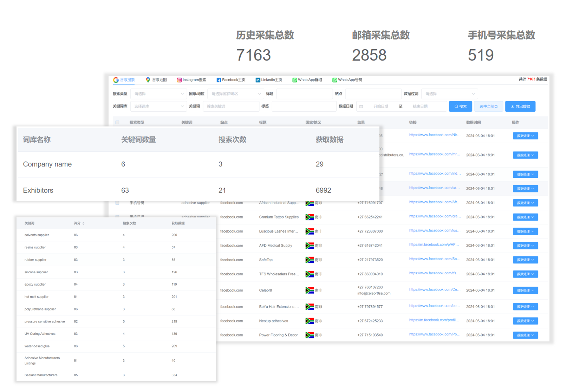Open 数据处理 dropdown for Power Flooring & Decor
573x392 pixels.
526,335
